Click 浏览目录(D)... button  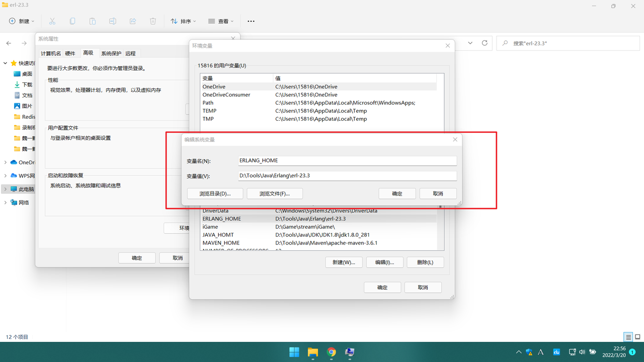[x=215, y=194]
